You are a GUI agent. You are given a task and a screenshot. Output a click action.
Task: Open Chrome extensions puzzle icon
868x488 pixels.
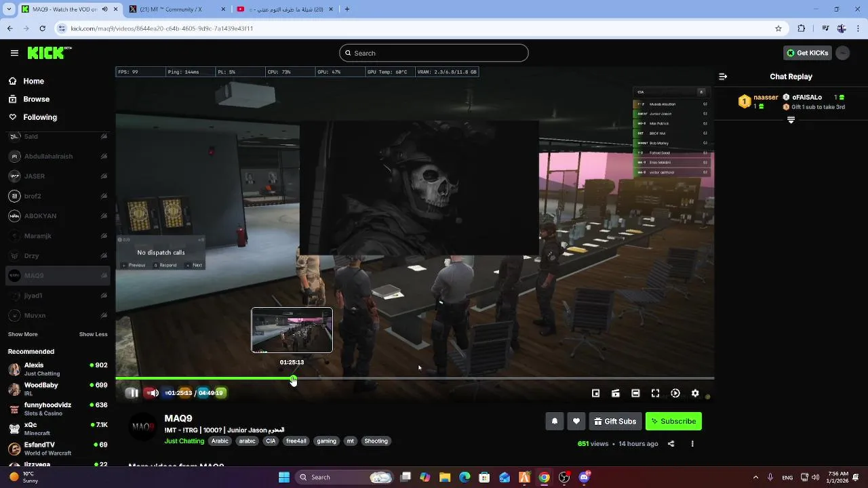(x=802, y=28)
